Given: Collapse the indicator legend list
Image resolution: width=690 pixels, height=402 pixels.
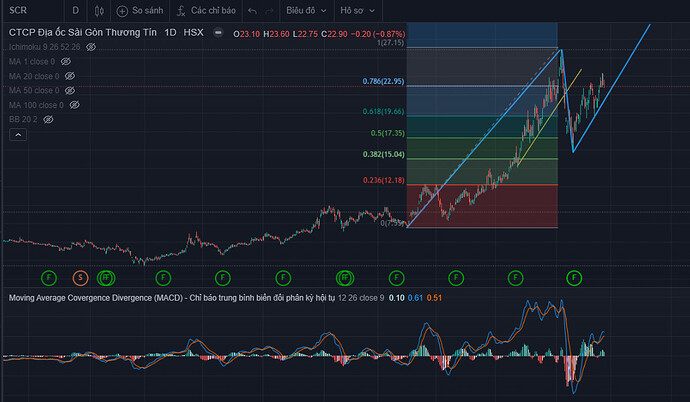Looking at the screenshot, I should point(18,135).
